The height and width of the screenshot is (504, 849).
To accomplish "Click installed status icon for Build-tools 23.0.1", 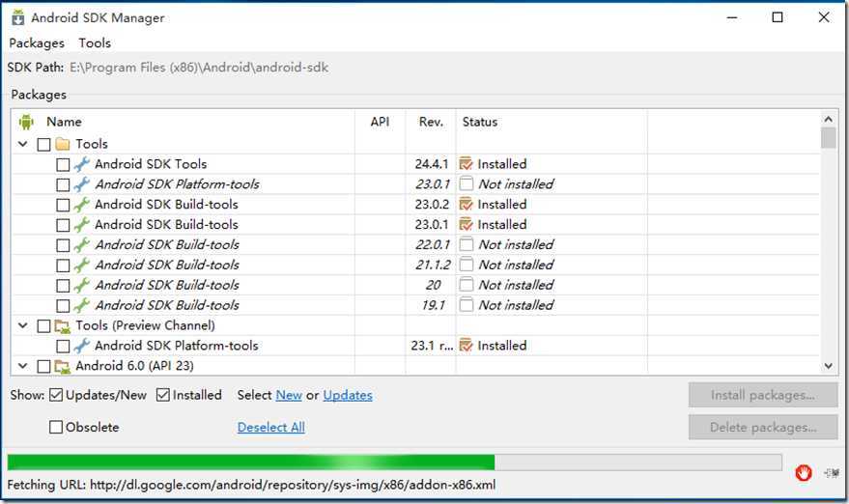I will point(466,224).
